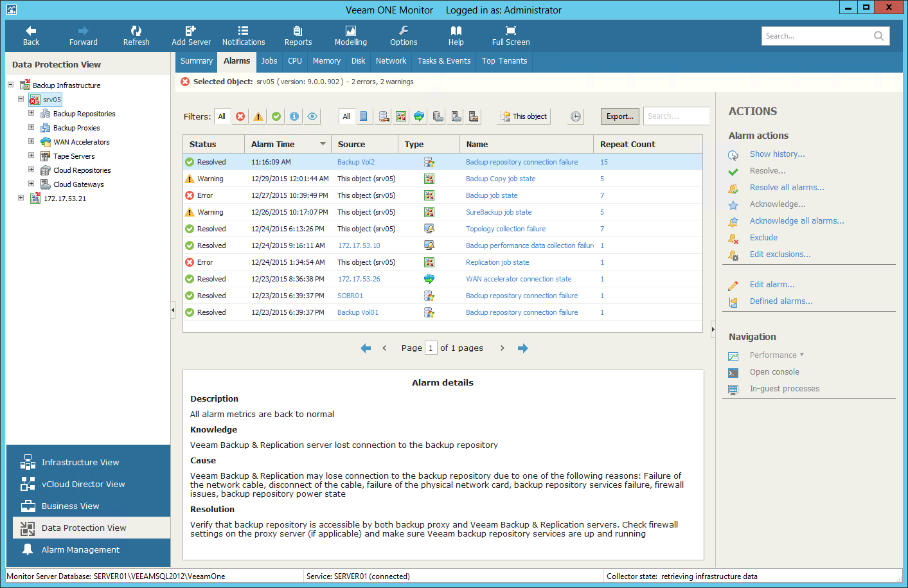Image resolution: width=908 pixels, height=588 pixels.
Task: Open the time period clock filter
Action: pyautogui.click(x=576, y=116)
